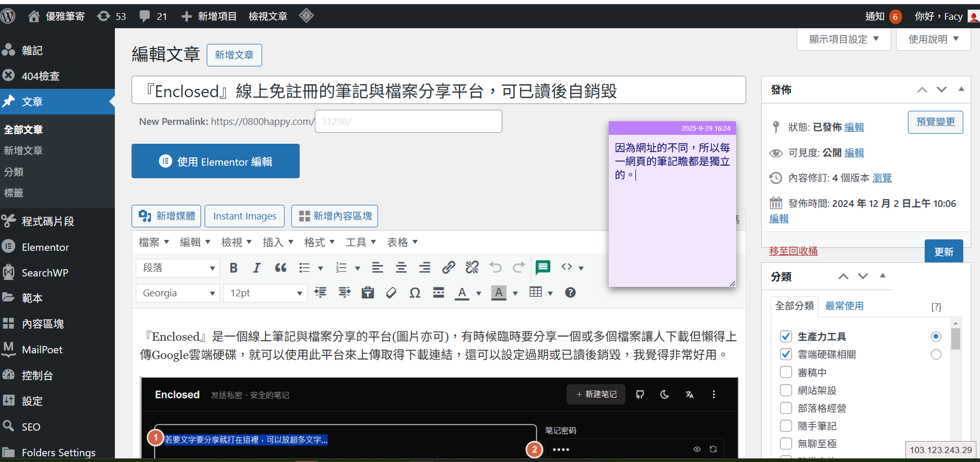Insert a table from the toolbar icon
The width and height of the screenshot is (980, 462).
tap(536, 292)
